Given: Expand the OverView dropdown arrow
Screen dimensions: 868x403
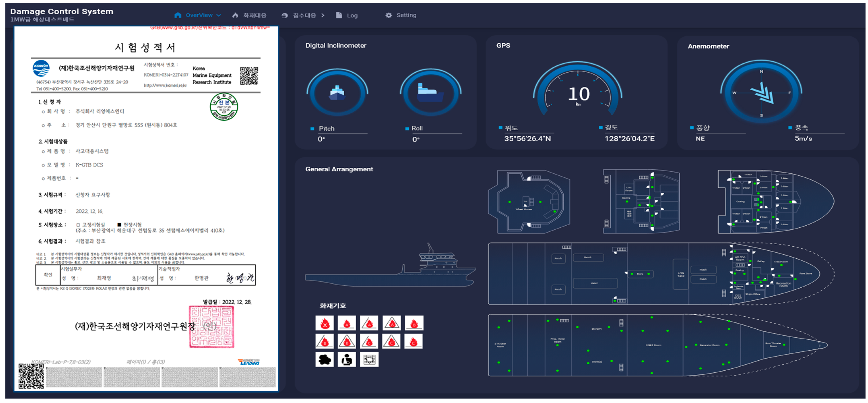Looking at the screenshot, I should coord(219,15).
